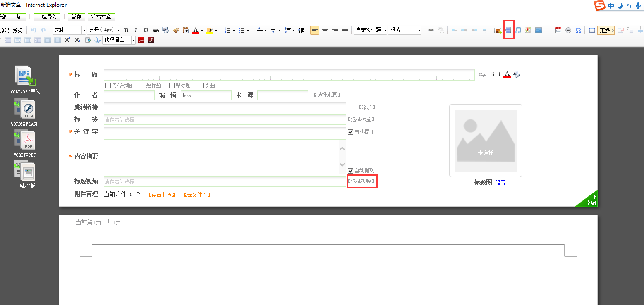Click the 发布文章 publish button
This screenshot has height=305, width=644.
101,17
